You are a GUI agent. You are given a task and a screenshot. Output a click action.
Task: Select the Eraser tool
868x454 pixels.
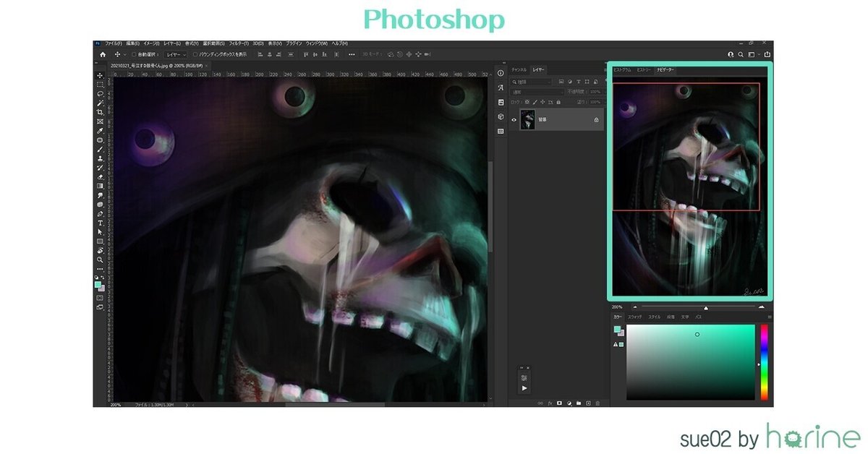click(x=100, y=176)
